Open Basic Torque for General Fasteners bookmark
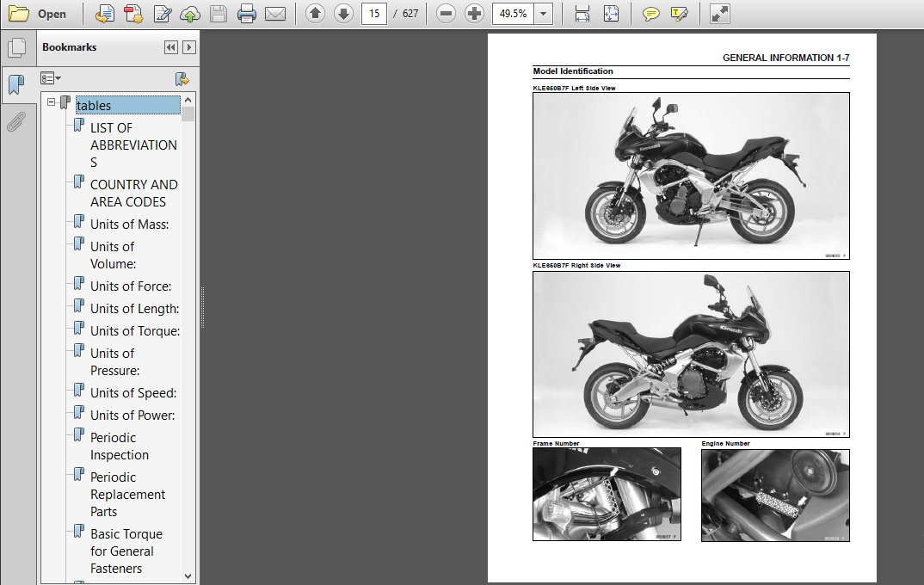 (126, 551)
